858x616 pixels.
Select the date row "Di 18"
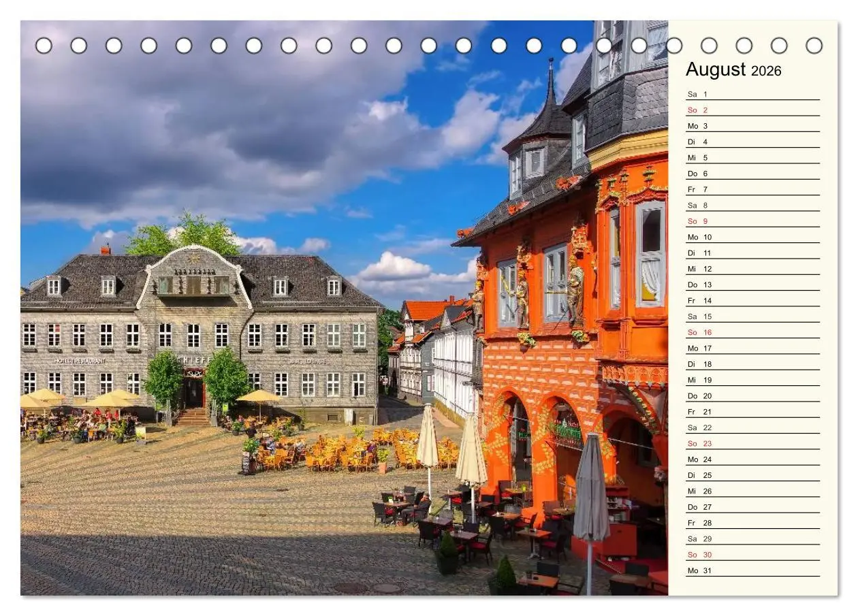click(752, 363)
